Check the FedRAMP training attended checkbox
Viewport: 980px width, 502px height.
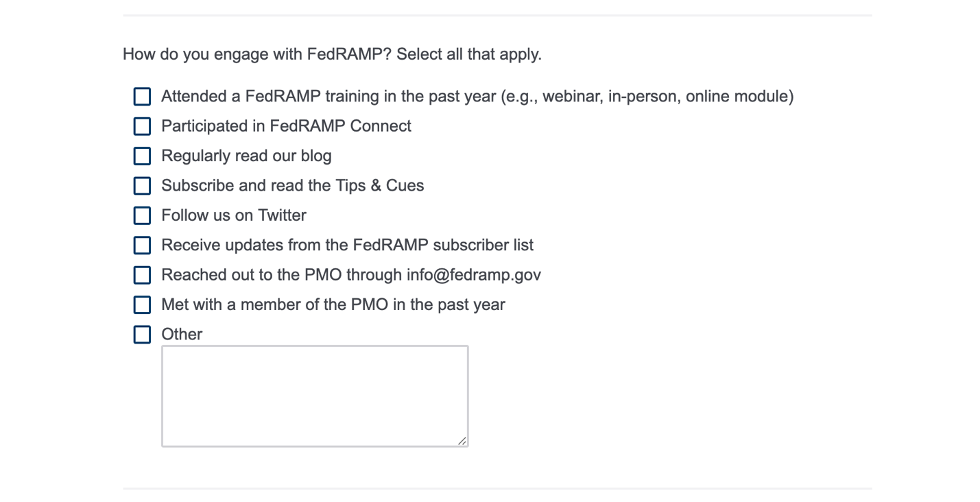(x=142, y=97)
